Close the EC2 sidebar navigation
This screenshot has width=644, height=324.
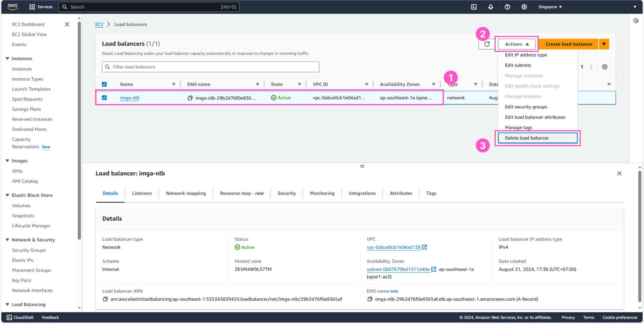pyautogui.click(x=67, y=24)
